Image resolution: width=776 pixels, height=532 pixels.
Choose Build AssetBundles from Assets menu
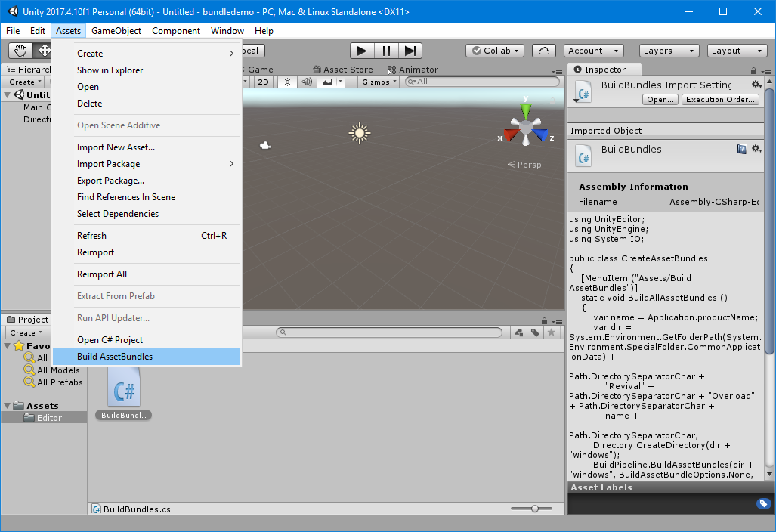pos(147,357)
